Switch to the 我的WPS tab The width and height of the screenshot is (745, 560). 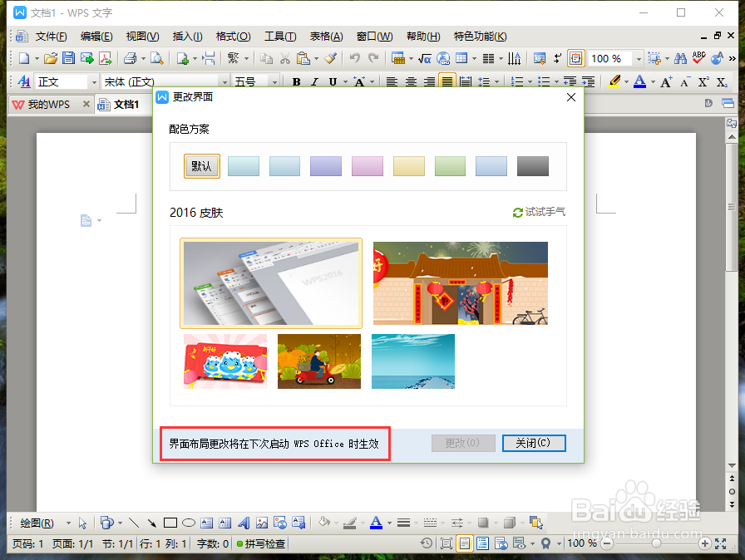[48, 105]
